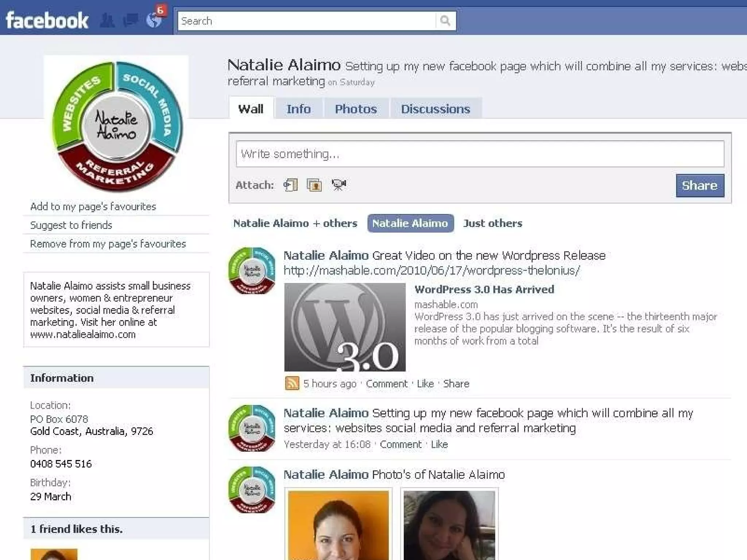The height and width of the screenshot is (560, 747).
Task: Attach a link to the post
Action: (290, 185)
